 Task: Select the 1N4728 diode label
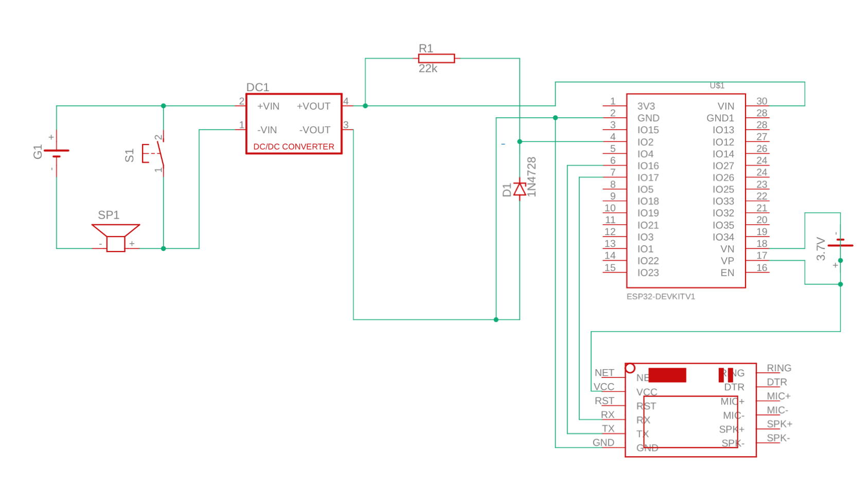(x=532, y=177)
